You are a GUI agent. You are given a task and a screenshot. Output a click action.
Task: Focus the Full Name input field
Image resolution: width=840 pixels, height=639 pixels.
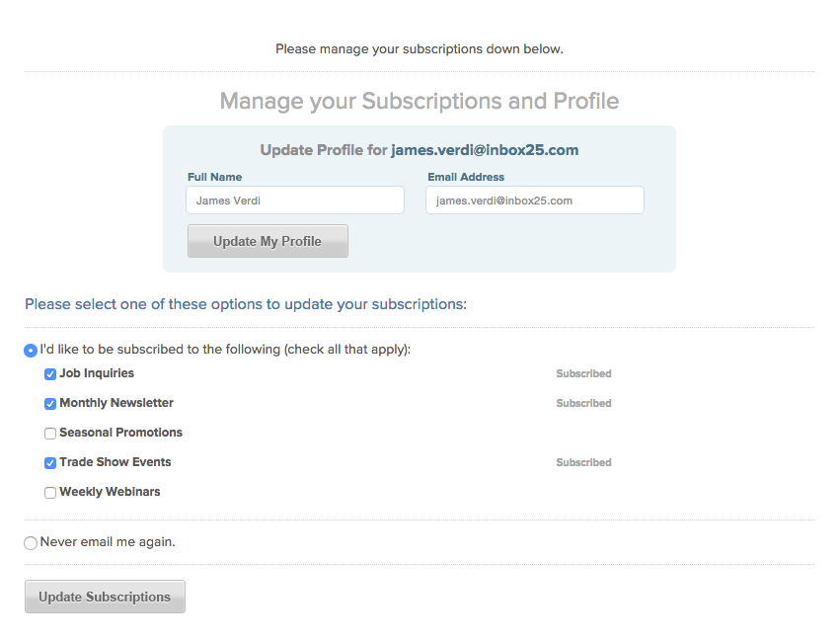coord(295,200)
